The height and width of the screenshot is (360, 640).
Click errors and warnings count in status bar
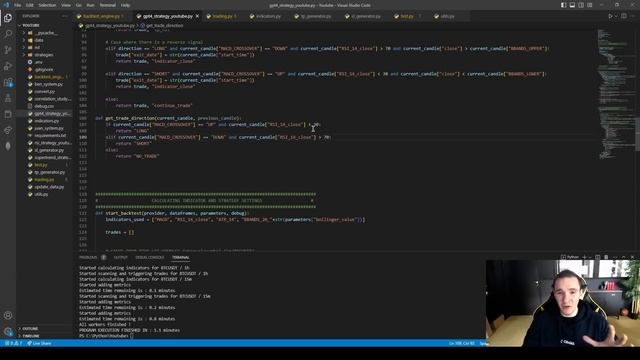point(13,343)
